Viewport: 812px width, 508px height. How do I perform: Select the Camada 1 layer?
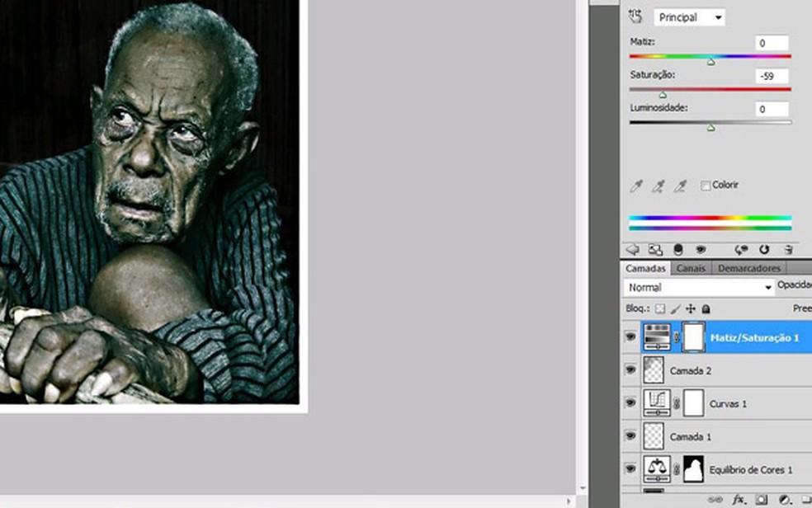691,436
